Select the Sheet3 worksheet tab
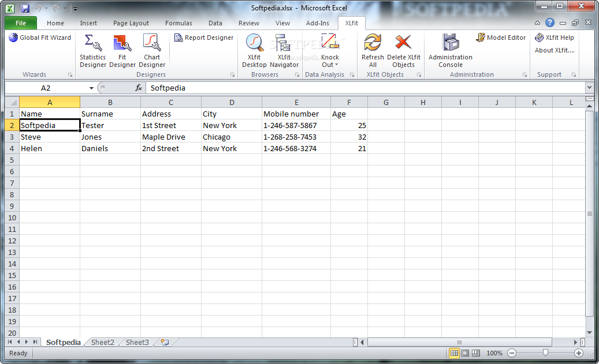Screen dimensions: 599x364 [137, 342]
